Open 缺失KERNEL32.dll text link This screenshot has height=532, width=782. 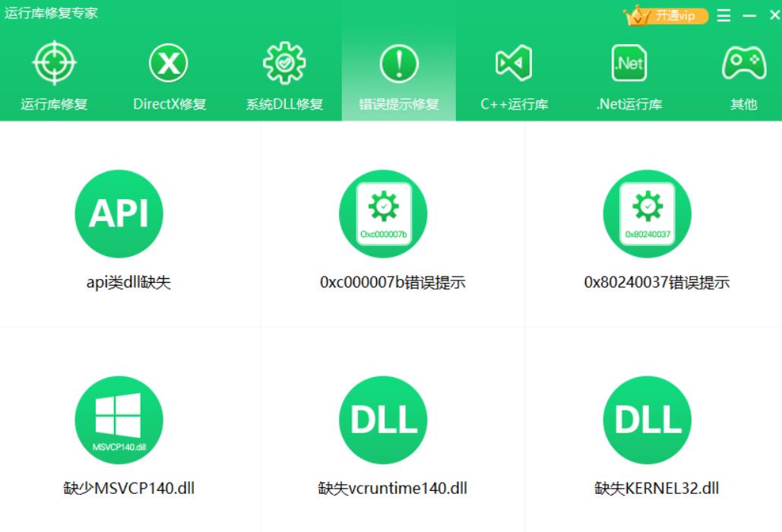click(657, 488)
